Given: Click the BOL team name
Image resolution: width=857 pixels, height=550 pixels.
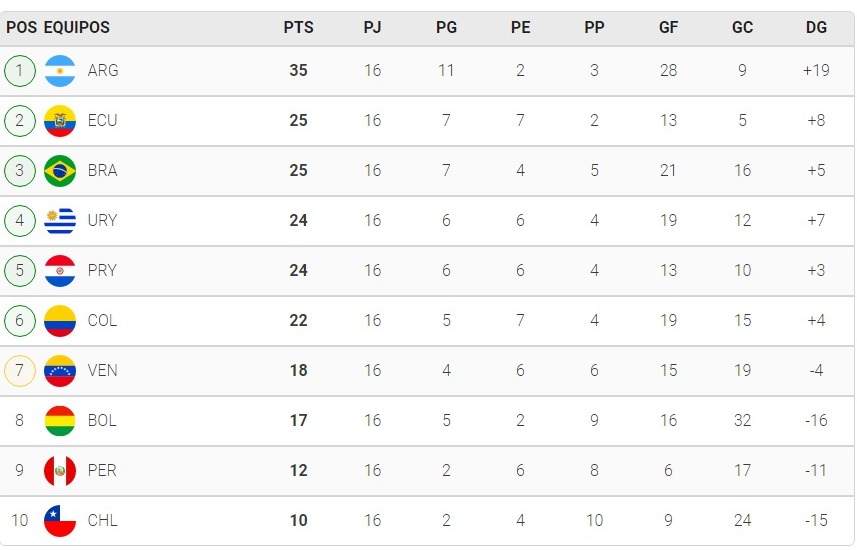Looking at the screenshot, I should tap(102, 421).
